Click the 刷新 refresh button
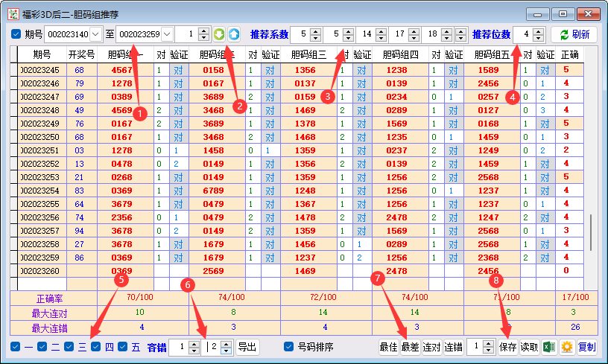Screen dimensions: 608x364 pos(574,34)
